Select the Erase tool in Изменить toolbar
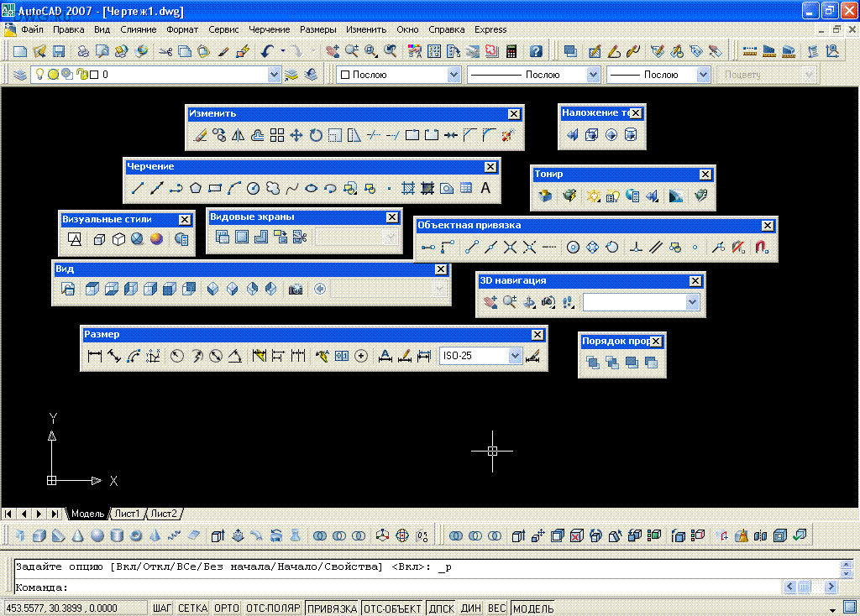 [x=200, y=135]
